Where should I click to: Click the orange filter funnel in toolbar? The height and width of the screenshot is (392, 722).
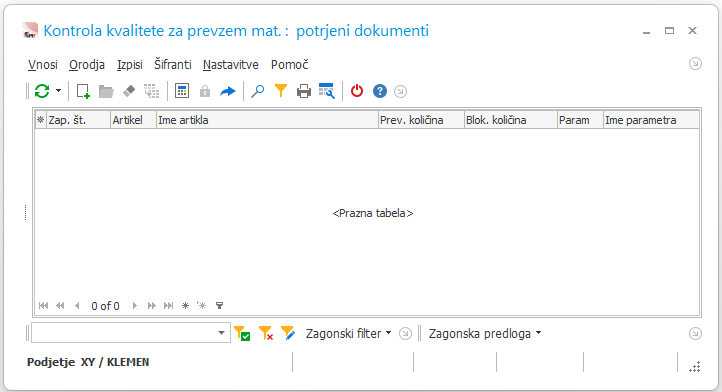281,91
